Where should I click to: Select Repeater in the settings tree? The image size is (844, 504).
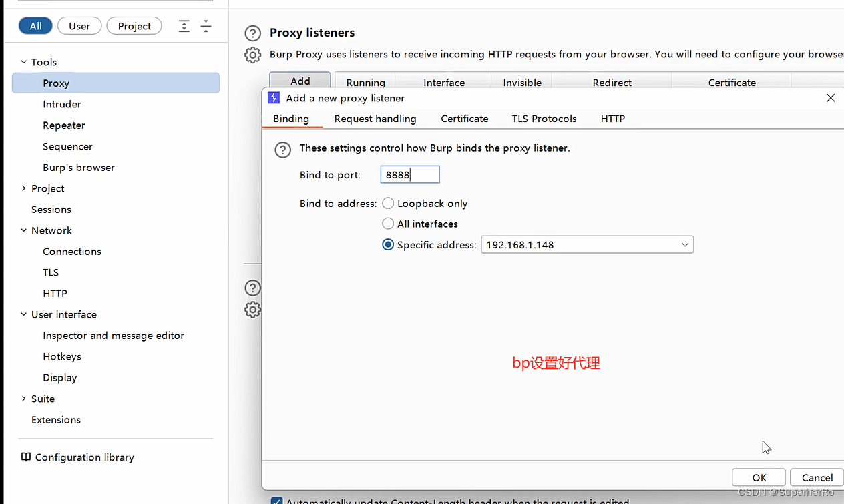click(x=64, y=125)
